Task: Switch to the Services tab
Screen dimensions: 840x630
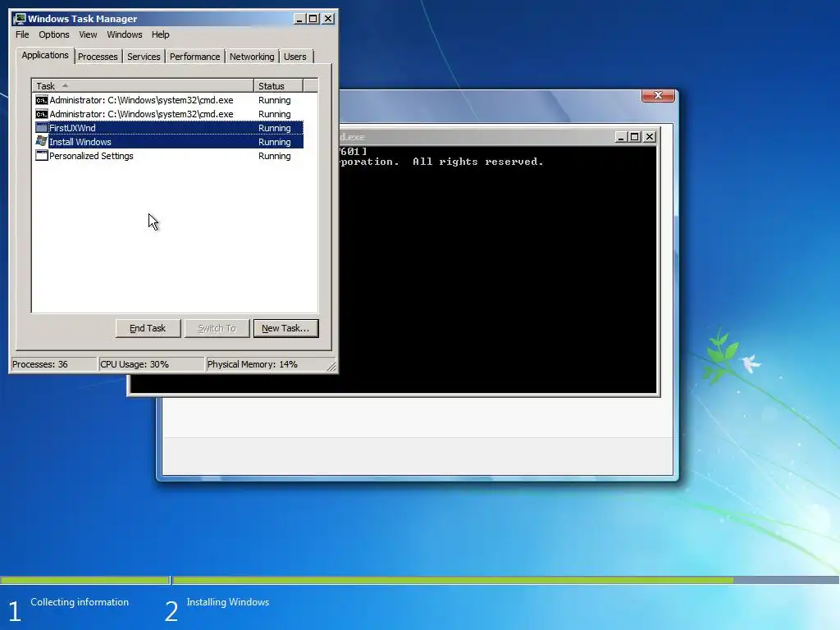Action: pyautogui.click(x=144, y=57)
